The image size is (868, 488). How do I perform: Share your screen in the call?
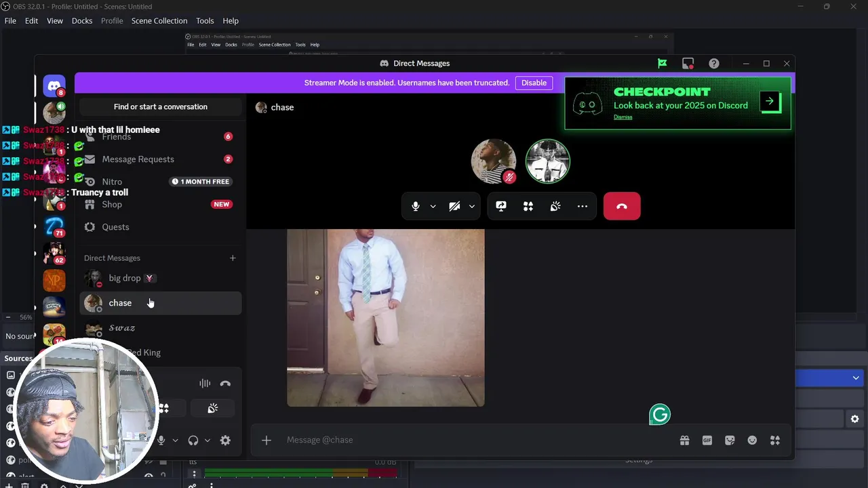501,207
